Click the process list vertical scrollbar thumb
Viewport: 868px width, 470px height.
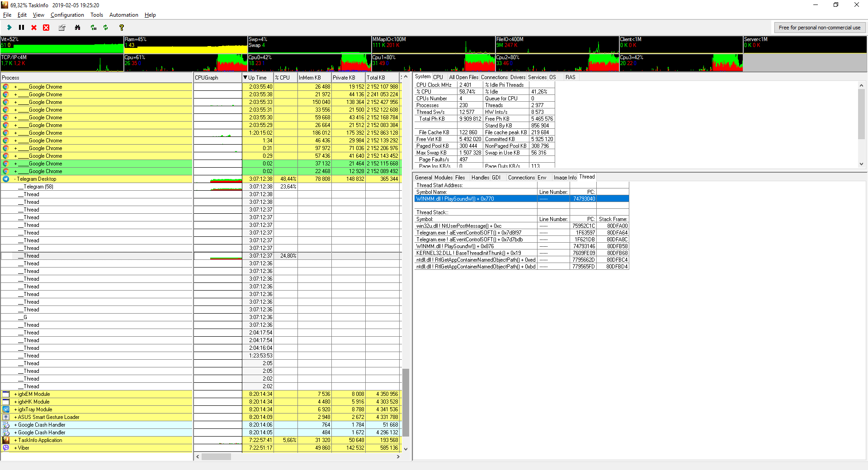click(x=406, y=402)
